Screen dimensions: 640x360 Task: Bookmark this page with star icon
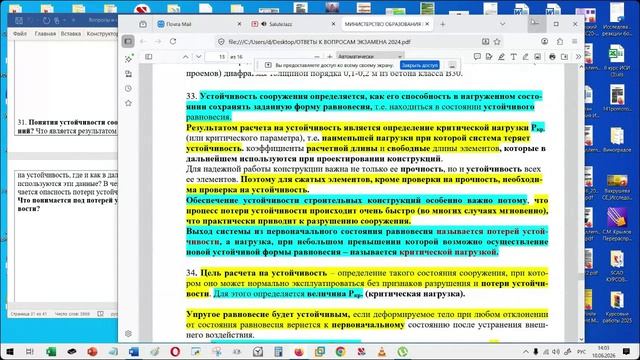(x=497, y=42)
